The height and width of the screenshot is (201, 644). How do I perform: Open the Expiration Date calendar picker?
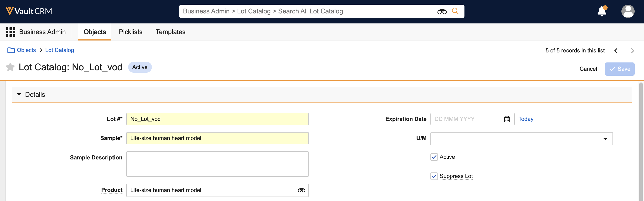[507, 119]
